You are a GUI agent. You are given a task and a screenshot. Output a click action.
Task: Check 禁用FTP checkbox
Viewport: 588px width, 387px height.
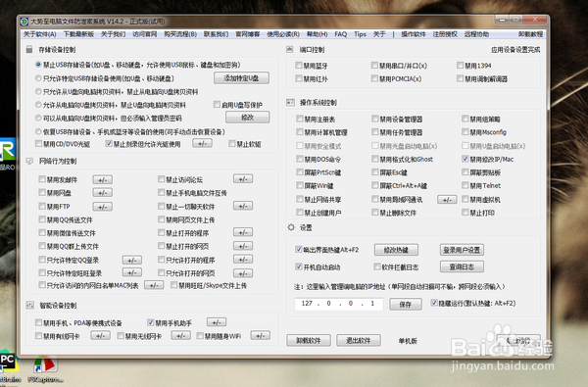click(42, 207)
